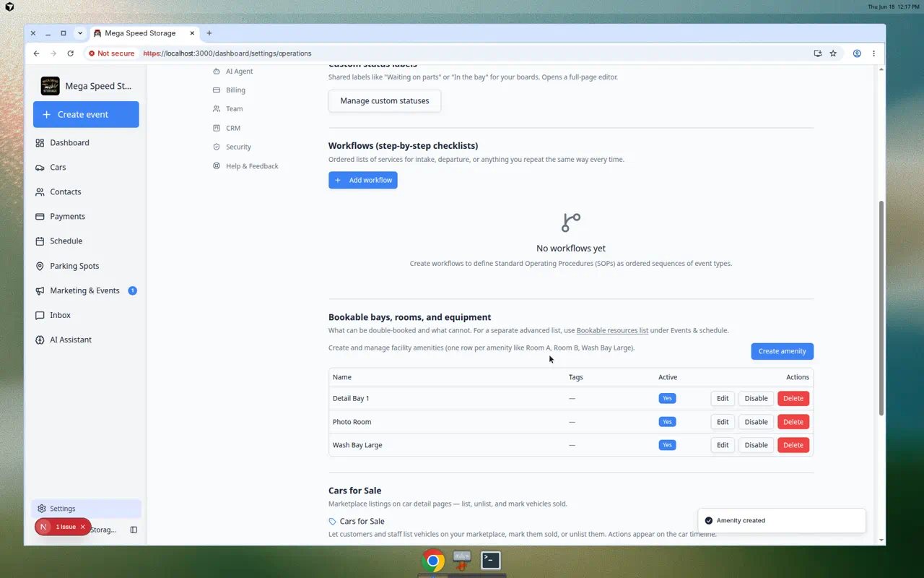The image size is (924, 578).
Task: Open the terminal from the dock
Action: 491,561
